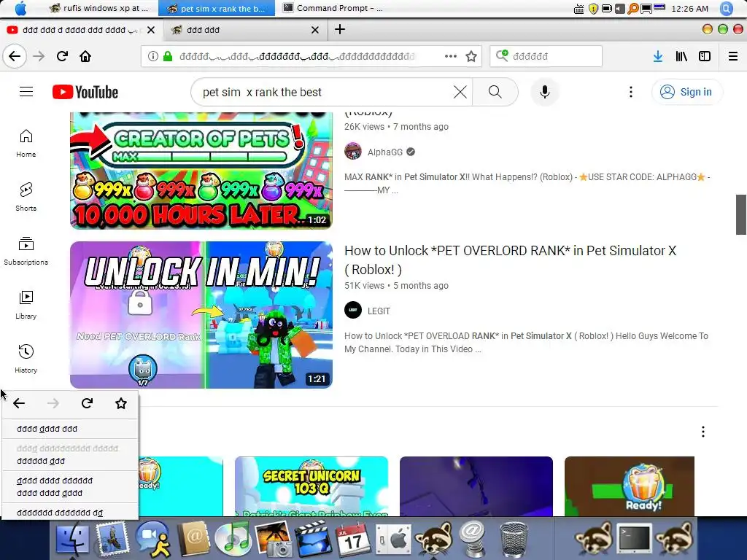
Task: Click the LEGIT channel avatar
Action: 353,311
